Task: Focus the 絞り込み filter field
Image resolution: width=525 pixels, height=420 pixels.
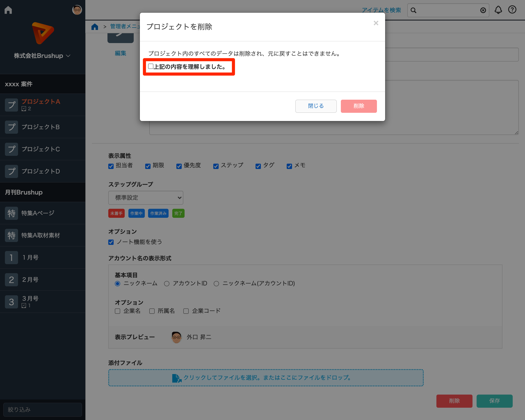Action: [x=43, y=410]
